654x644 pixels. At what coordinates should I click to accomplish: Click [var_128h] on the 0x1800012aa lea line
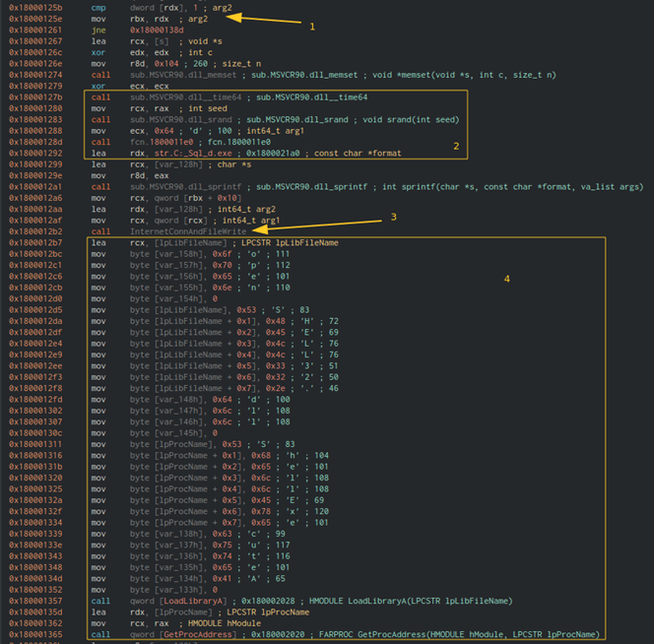pyautogui.click(x=178, y=210)
